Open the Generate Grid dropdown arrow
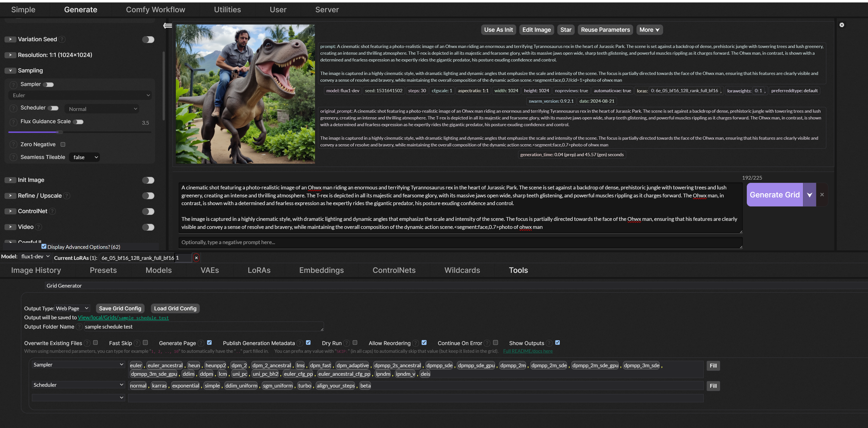 tap(809, 195)
